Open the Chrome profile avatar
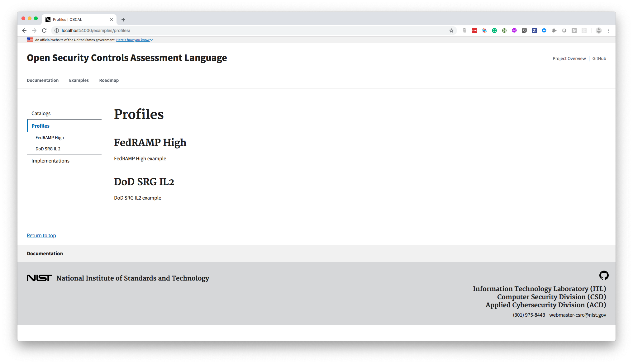 pos(598,31)
